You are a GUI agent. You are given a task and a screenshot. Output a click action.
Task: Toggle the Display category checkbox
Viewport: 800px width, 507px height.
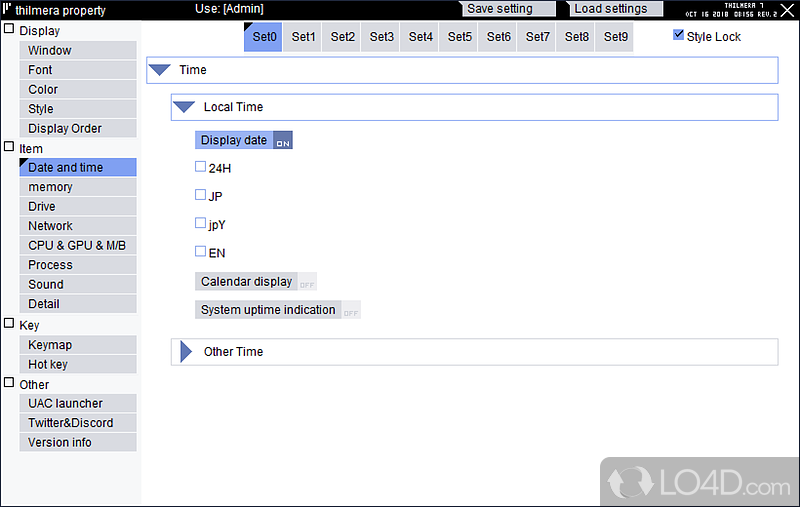[9, 29]
